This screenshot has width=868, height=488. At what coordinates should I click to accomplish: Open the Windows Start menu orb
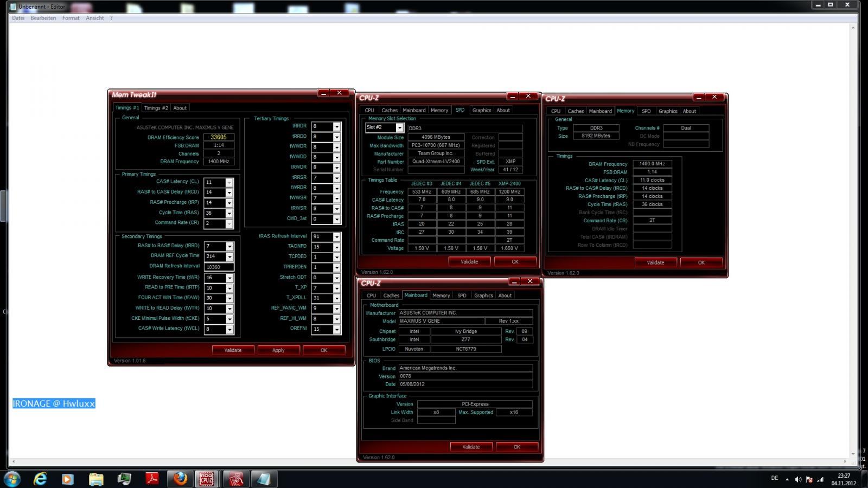click(12, 479)
